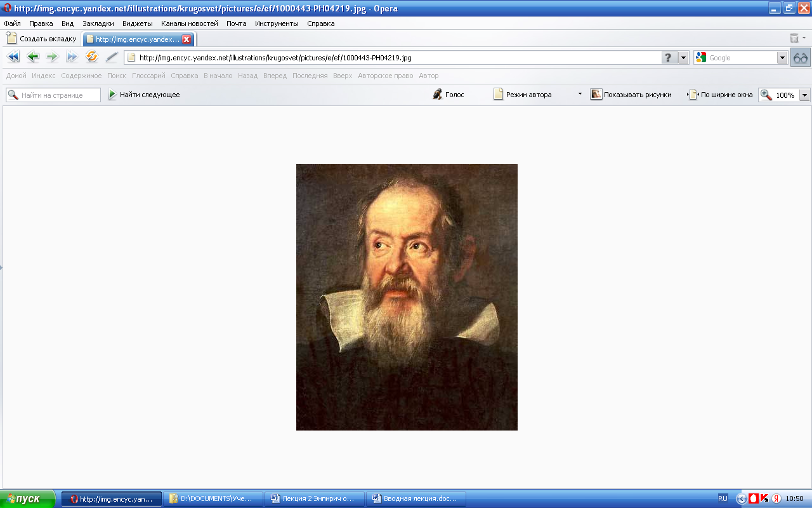
Task: Open the 'Виджеты' menu
Action: (138, 23)
